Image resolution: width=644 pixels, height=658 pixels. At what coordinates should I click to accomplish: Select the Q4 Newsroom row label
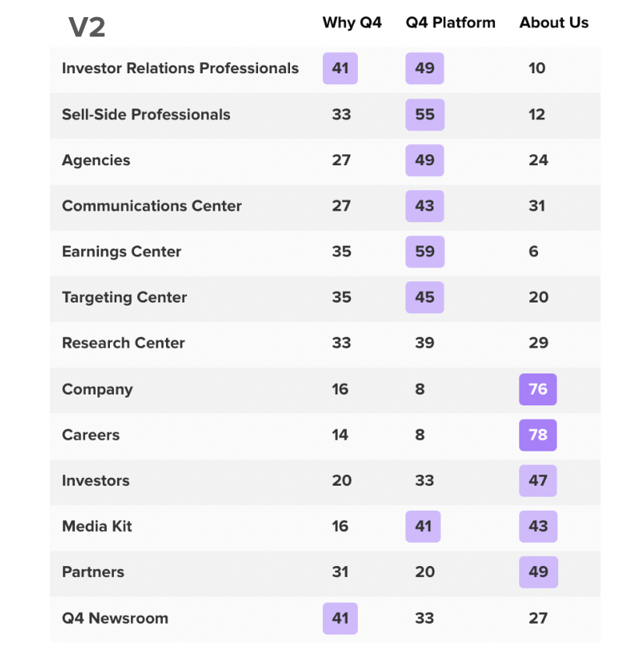pos(115,618)
